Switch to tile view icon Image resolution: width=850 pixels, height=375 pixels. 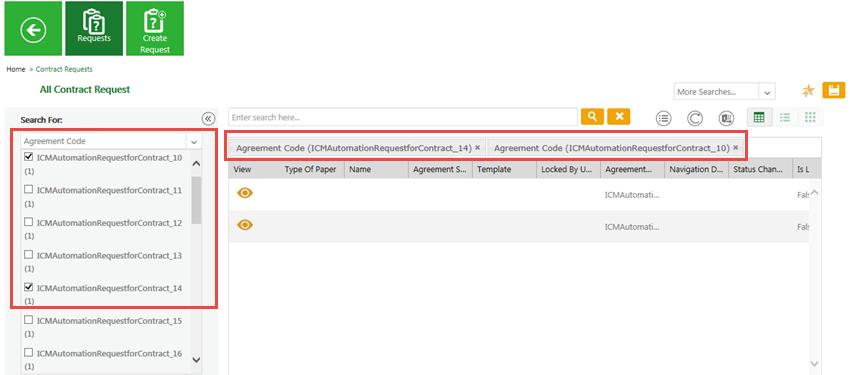tap(810, 117)
